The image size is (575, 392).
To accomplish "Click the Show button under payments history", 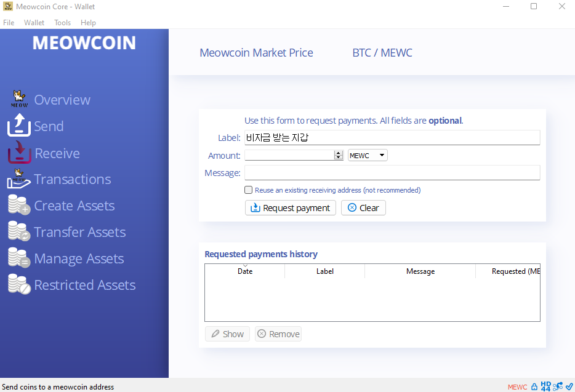I will tap(227, 334).
